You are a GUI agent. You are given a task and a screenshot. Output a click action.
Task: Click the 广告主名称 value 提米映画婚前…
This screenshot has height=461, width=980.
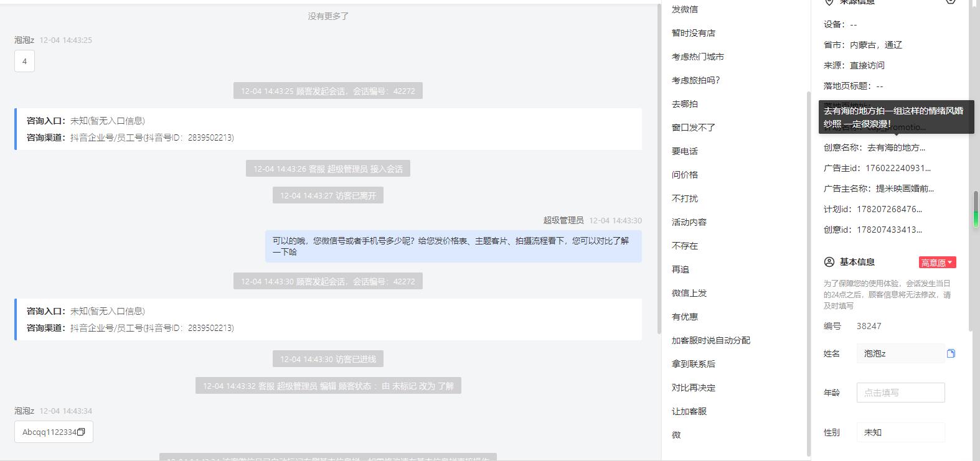click(905, 189)
